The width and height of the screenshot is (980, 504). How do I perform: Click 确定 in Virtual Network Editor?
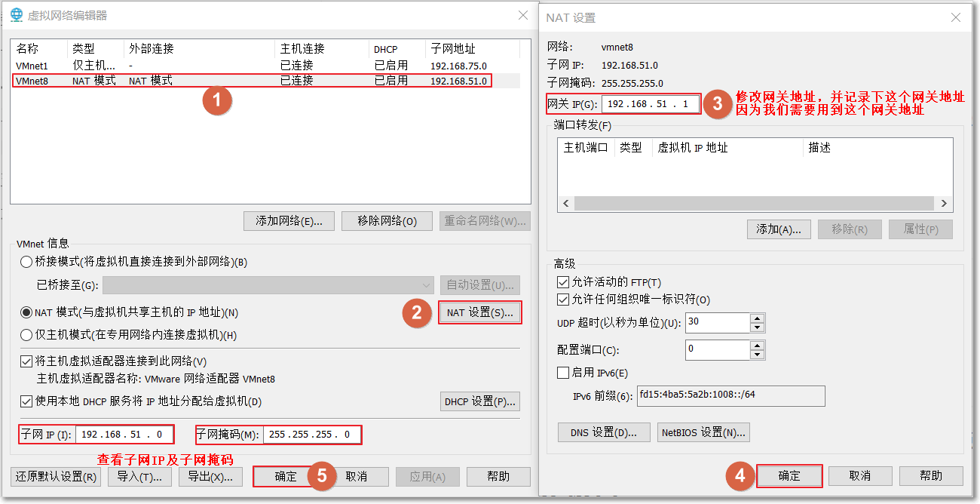[286, 477]
